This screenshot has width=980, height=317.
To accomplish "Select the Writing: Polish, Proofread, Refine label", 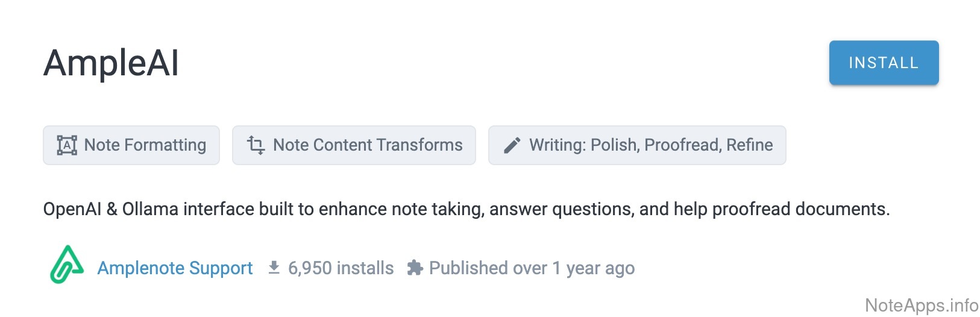I will [x=651, y=145].
